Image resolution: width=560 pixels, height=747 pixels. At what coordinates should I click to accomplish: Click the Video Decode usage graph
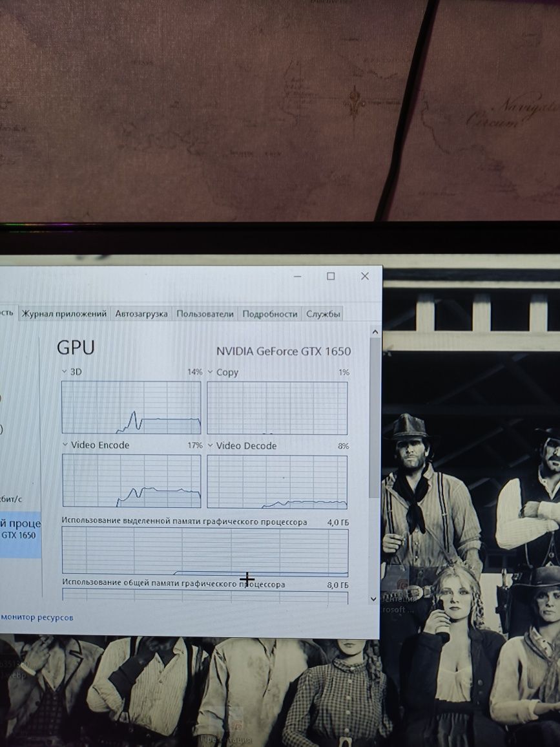pyautogui.click(x=277, y=481)
